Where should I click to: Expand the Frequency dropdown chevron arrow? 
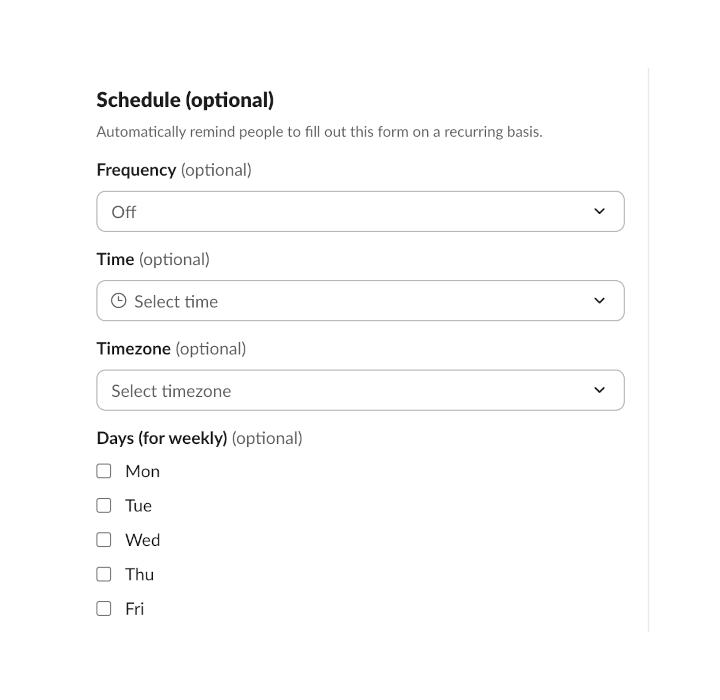click(599, 212)
